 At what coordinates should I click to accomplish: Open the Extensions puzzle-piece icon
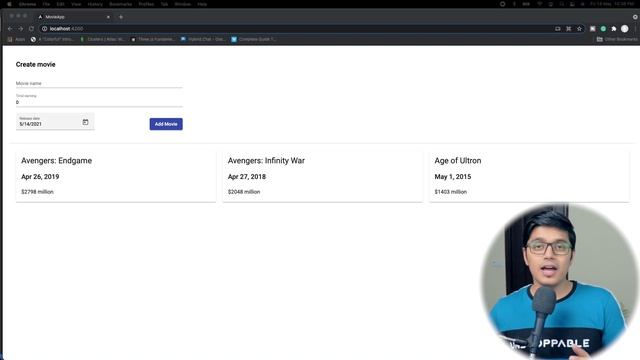point(613,29)
